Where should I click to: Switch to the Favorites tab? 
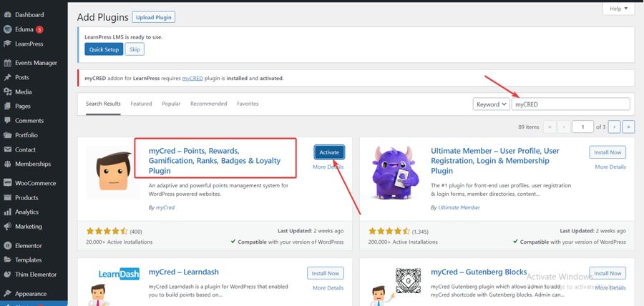tap(248, 104)
